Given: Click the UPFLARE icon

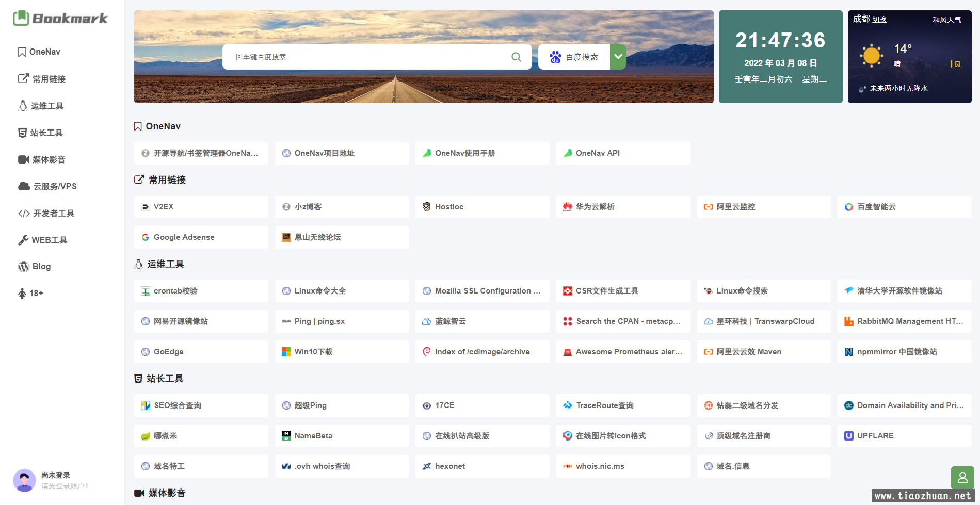Looking at the screenshot, I should click(849, 436).
